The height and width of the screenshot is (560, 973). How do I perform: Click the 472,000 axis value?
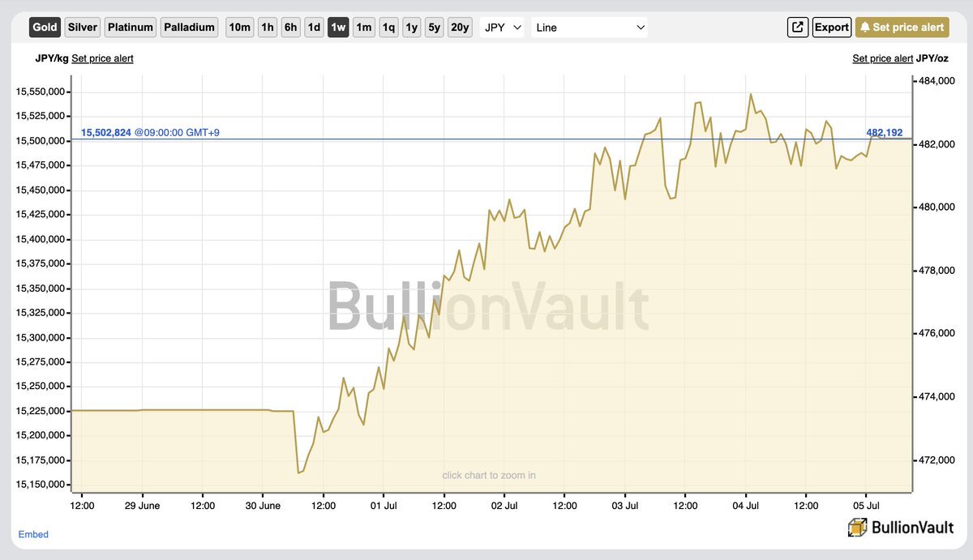pos(937,460)
